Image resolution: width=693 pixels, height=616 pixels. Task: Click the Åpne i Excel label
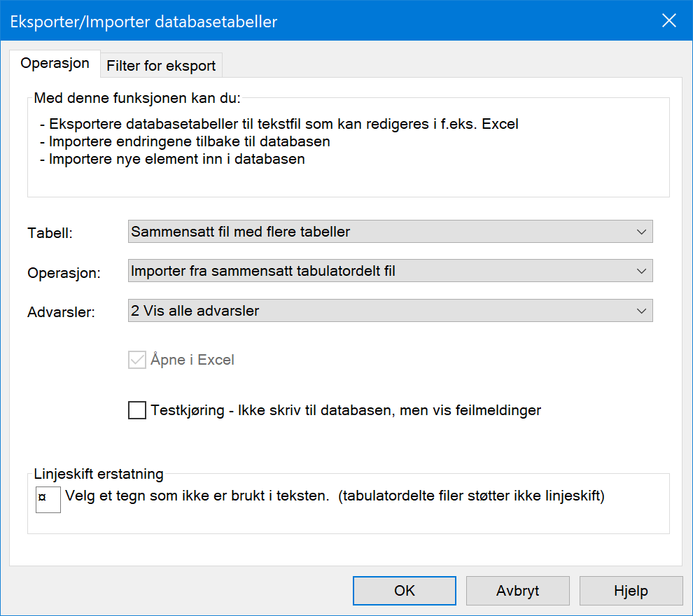(x=192, y=360)
